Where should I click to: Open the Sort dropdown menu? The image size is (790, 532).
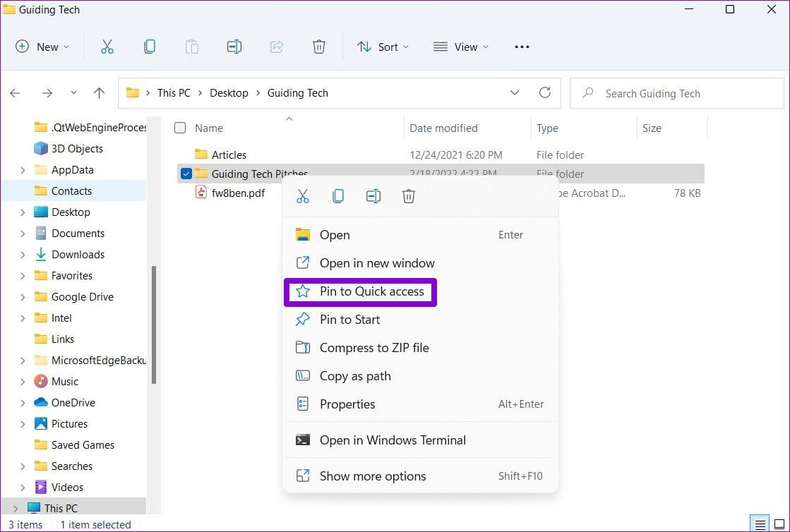click(383, 47)
